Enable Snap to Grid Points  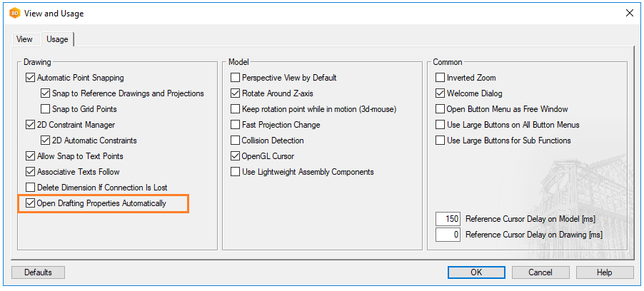46,109
